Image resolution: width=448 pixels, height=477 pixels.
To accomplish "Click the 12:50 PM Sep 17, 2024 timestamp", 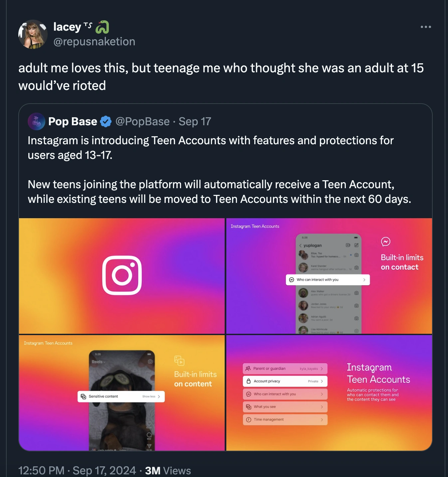I will tap(77, 470).
